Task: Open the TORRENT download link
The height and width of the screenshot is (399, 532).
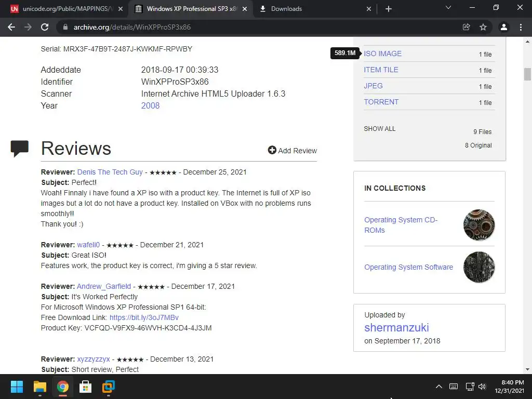Action: point(381,102)
